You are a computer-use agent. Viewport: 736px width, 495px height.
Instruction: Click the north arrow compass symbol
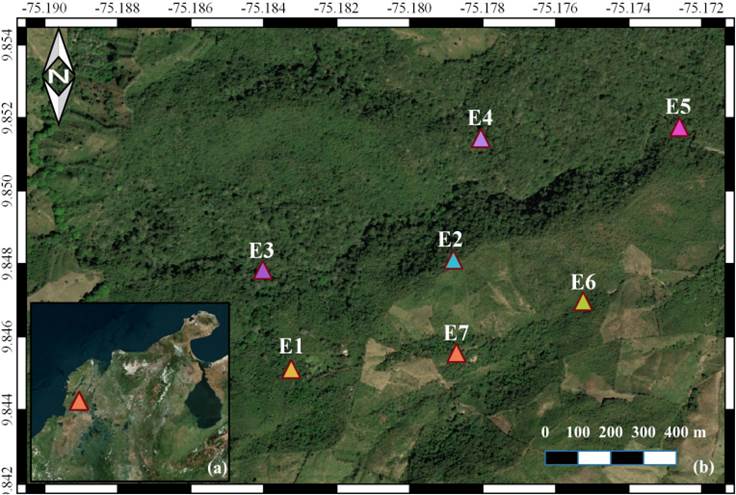(60, 76)
